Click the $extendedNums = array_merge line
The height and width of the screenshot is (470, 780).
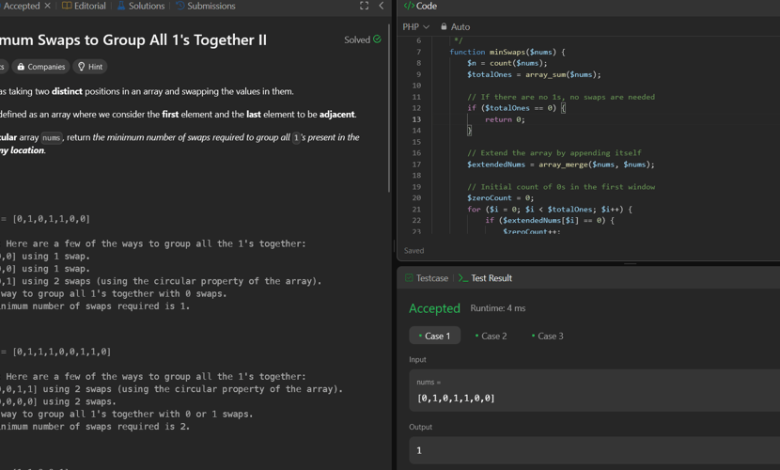[x=561, y=164]
